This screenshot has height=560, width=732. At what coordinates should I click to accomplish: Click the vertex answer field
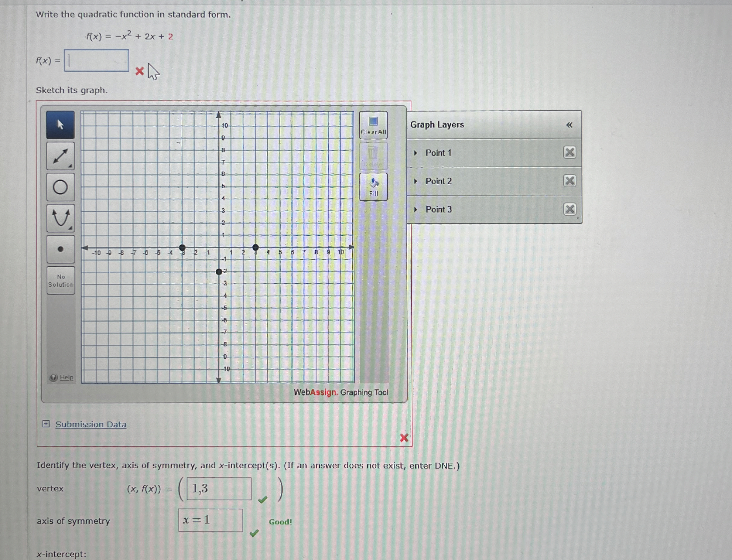coord(219,489)
